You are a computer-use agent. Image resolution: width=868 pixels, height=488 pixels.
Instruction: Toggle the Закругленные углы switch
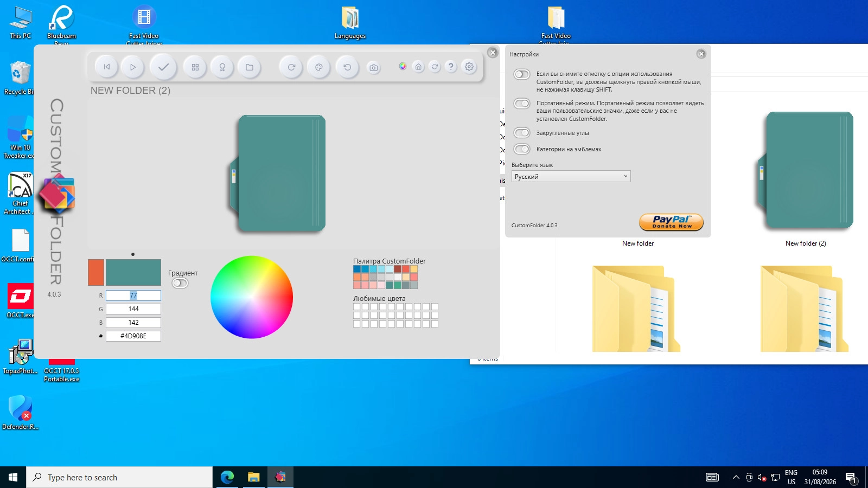522,133
